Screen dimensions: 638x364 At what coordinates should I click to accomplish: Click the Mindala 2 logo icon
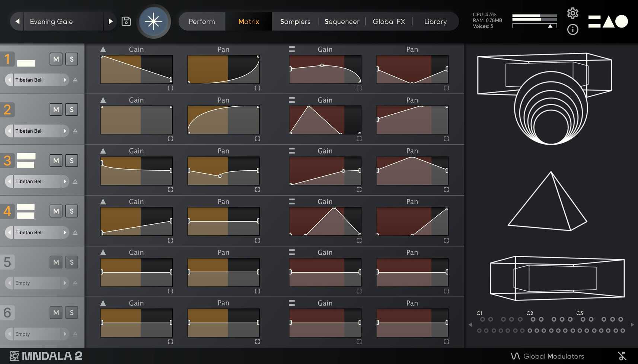click(x=15, y=356)
